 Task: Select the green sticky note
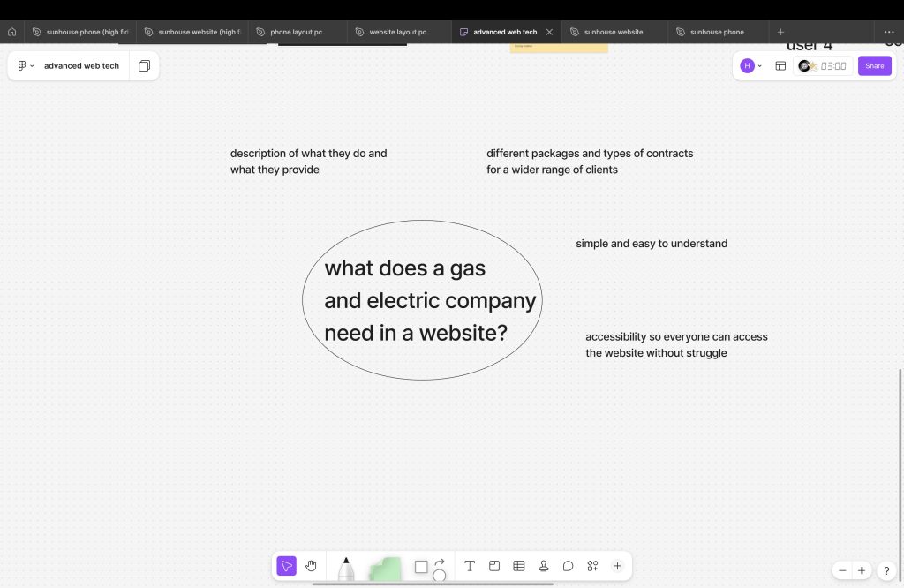385,569
